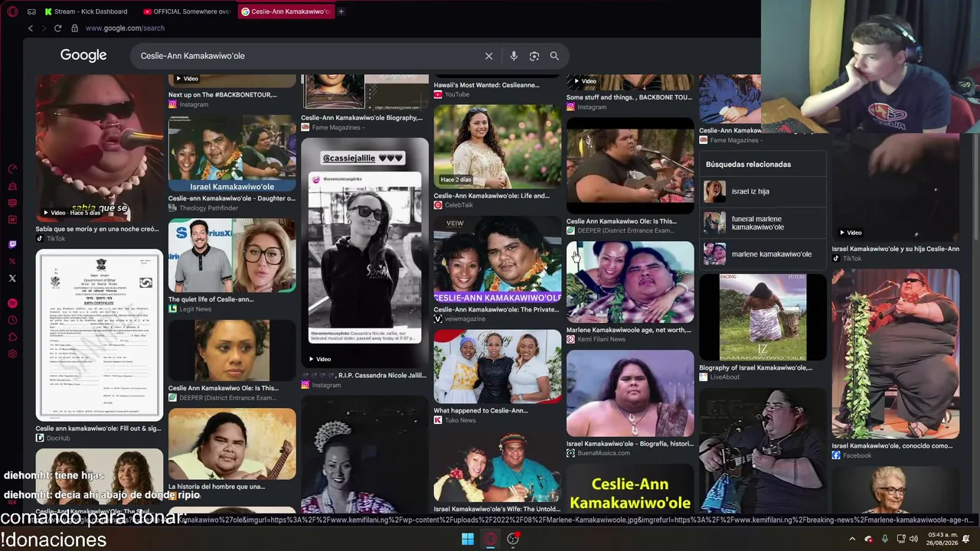Open 'The quiet life of Ceslie-ann' image

pos(232,256)
